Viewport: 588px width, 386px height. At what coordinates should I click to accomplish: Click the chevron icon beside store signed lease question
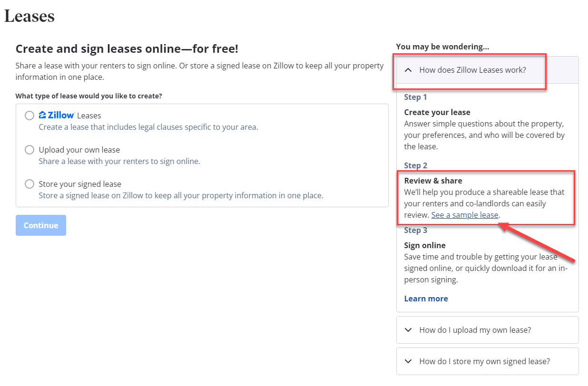(x=408, y=361)
